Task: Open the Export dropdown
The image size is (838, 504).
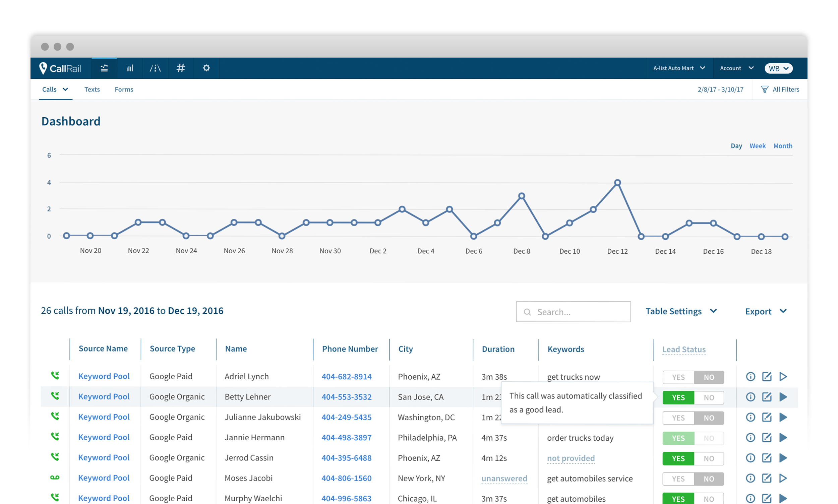Action: (766, 311)
